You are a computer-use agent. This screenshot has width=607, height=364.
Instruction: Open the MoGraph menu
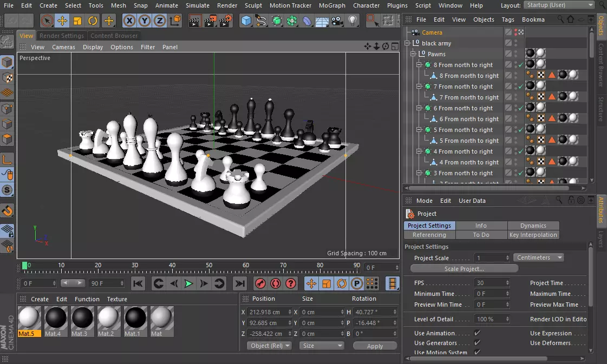point(332,5)
